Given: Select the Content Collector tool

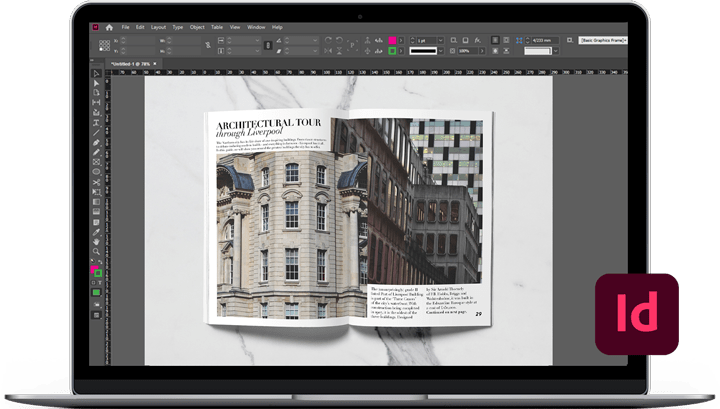Looking at the screenshot, I should click(96, 112).
